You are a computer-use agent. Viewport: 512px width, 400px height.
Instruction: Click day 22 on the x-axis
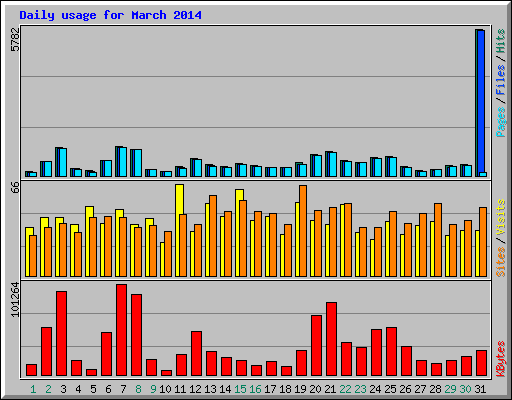[345, 389]
